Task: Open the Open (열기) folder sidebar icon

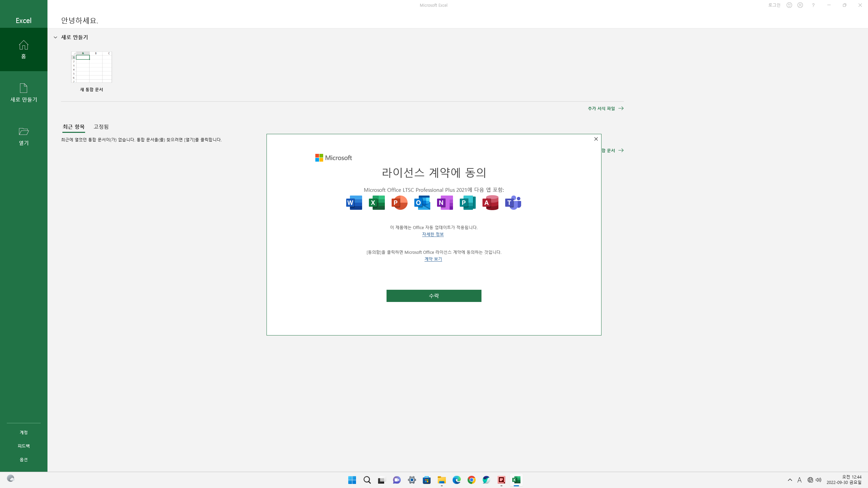Action: (23, 136)
